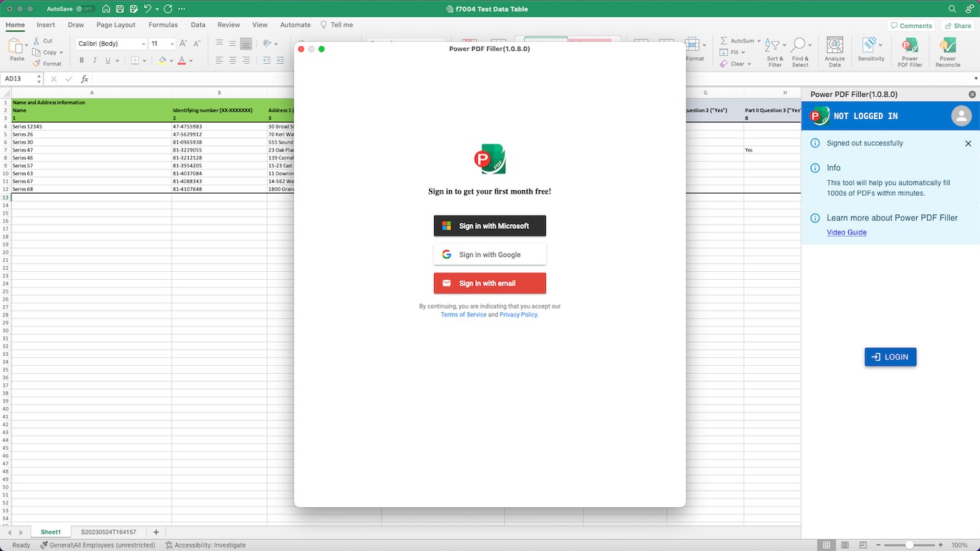The height and width of the screenshot is (551, 980).
Task: Toggle Underline formatting
Action: tap(109, 61)
